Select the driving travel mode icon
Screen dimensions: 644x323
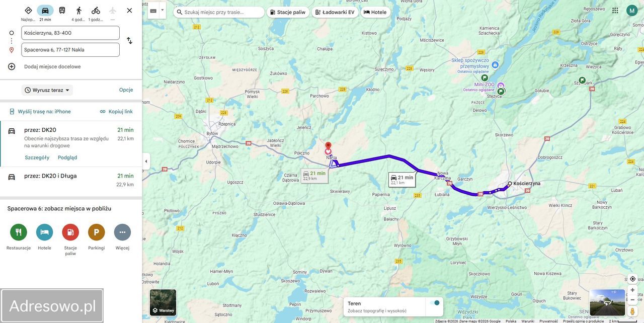click(45, 11)
